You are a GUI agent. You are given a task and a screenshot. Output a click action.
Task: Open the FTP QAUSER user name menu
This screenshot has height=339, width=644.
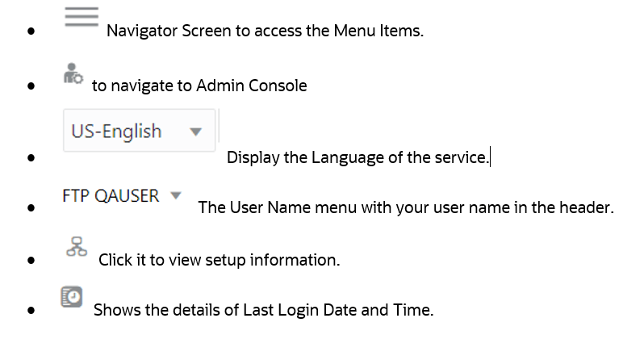[x=111, y=196]
